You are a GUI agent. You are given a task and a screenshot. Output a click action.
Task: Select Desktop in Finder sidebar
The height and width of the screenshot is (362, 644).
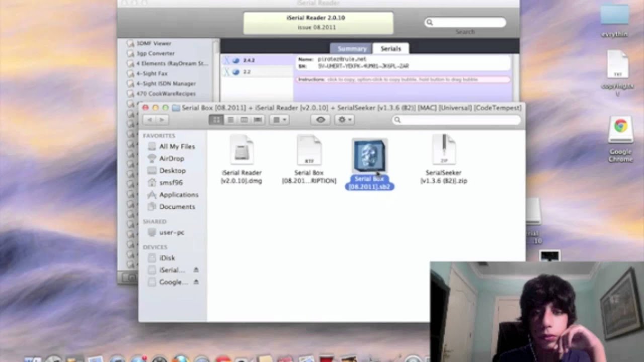[172, 170]
